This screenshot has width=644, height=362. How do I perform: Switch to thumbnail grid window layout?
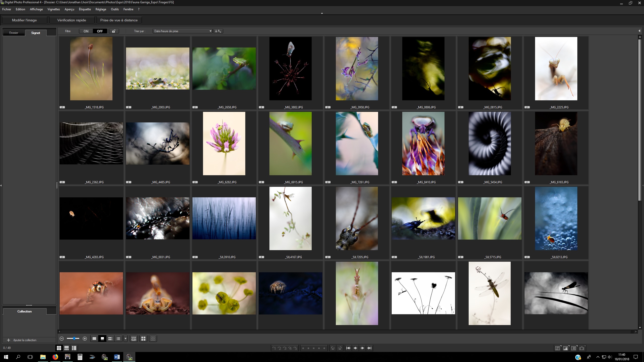[x=59, y=348]
